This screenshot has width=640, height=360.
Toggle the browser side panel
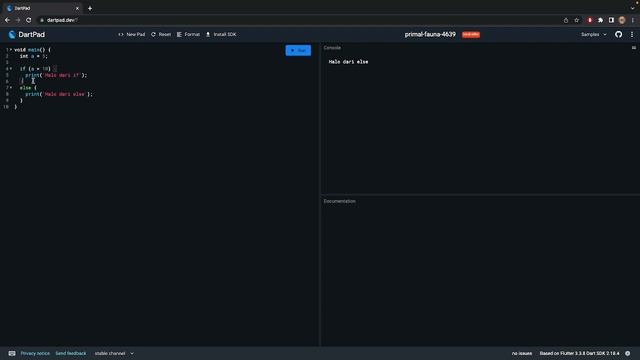(x=611, y=20)
